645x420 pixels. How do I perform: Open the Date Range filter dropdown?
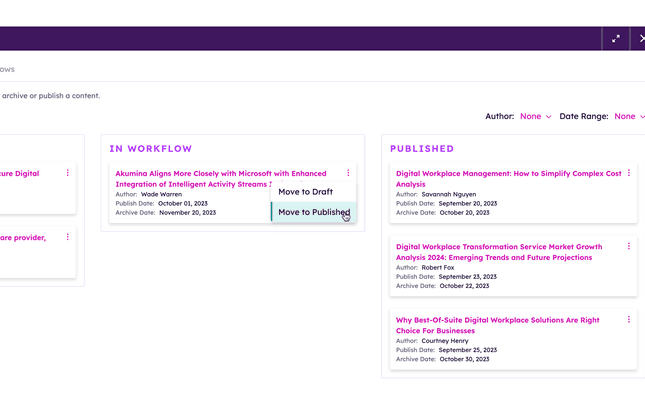point(629,116)
